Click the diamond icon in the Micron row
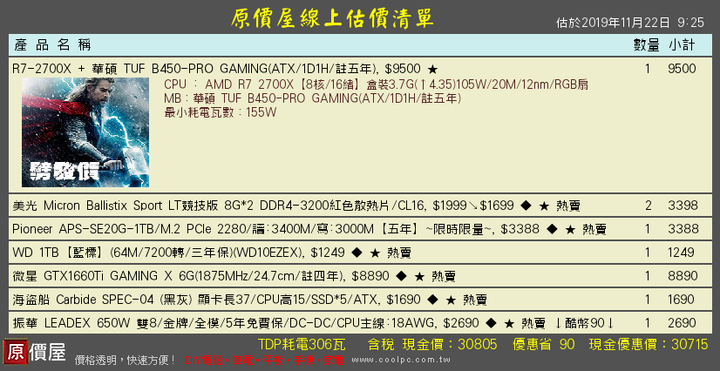The image size is (720, 371). pyautogui.click(x=526, y=206)
